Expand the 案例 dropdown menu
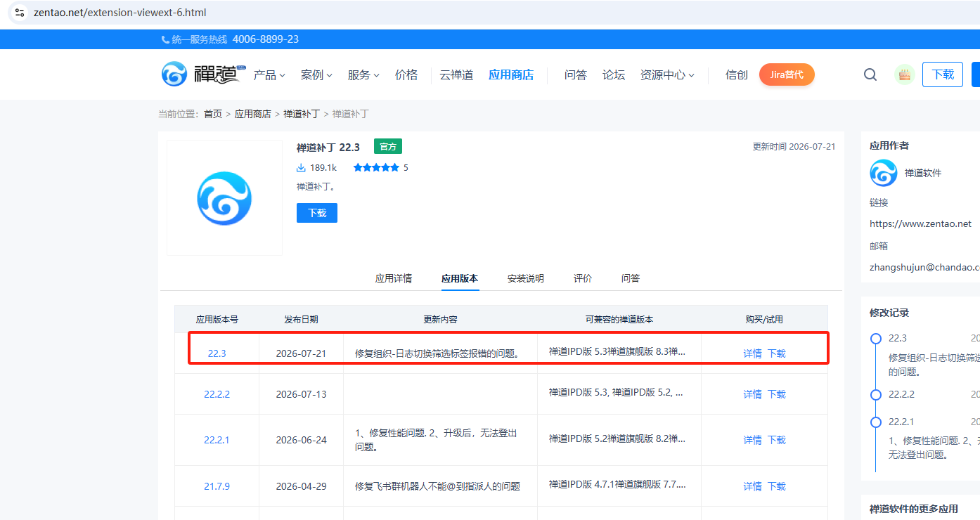This screenshot has width=980, height=520. (x=316, y=74)
